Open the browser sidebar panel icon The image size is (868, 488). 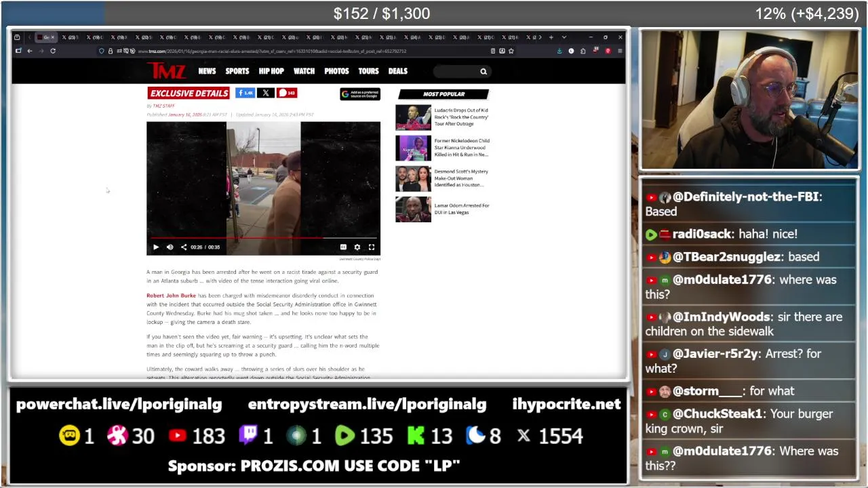18,51
